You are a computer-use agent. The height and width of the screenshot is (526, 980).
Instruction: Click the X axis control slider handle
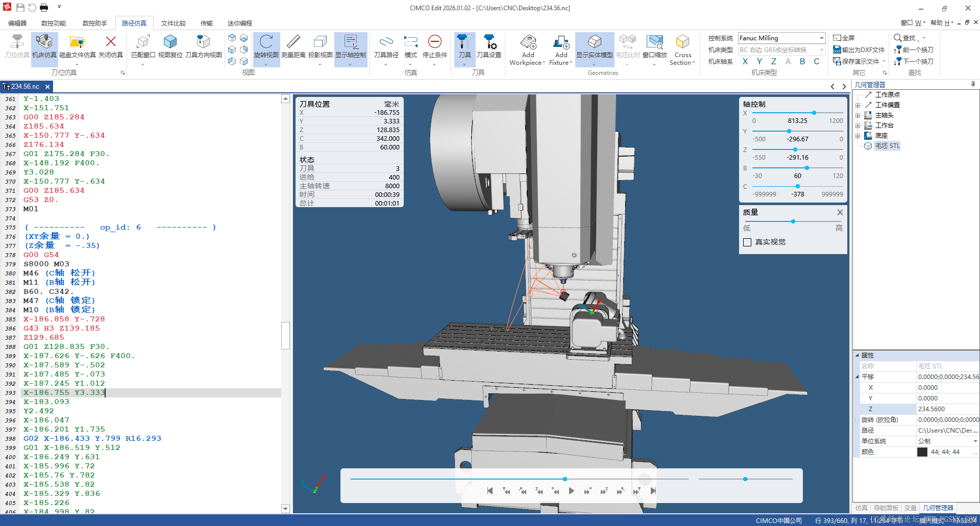(814, 113)
